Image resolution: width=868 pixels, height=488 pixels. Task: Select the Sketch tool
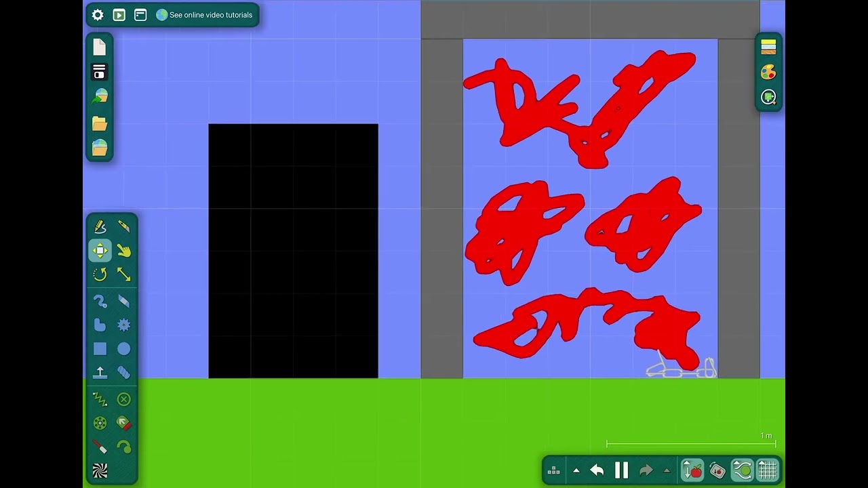click(x=100, y=226)
